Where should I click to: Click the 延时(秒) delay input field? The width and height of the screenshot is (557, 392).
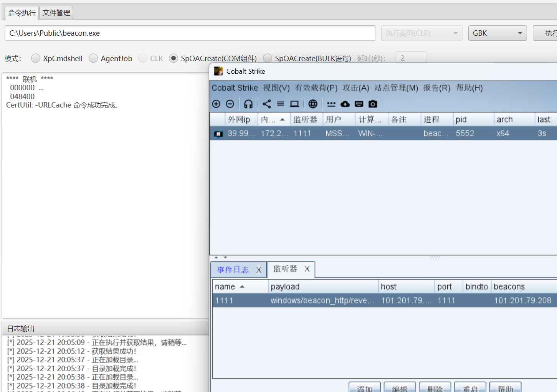[411, 58]
